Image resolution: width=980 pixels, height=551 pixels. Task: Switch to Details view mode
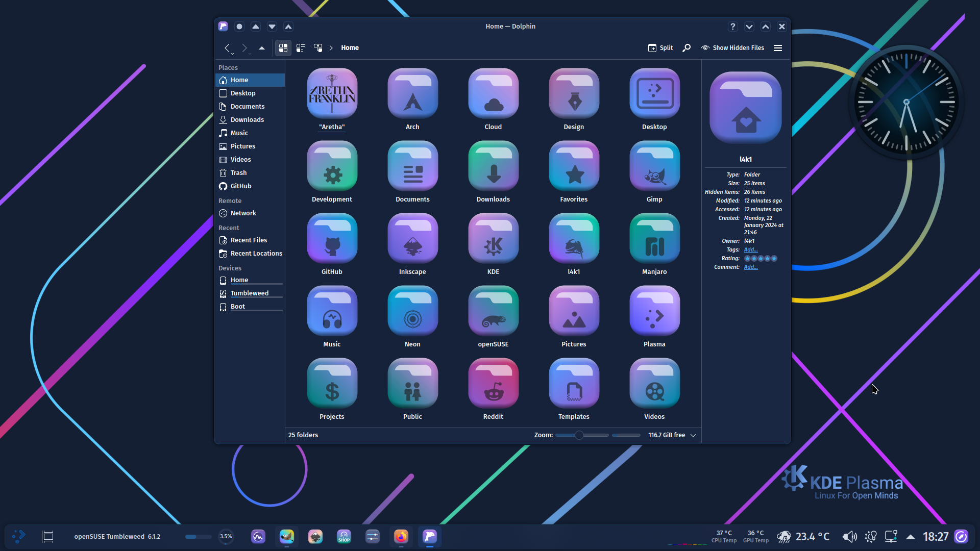[x=318, y=47]
